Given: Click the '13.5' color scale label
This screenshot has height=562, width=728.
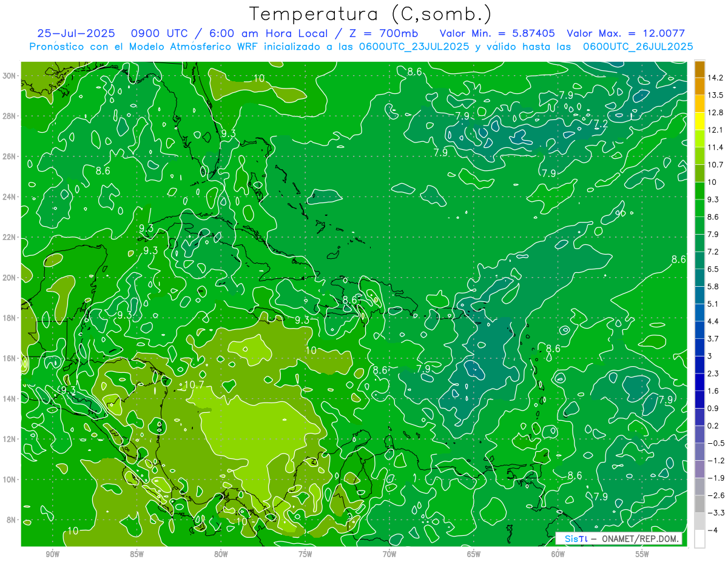Looking at the screenshot, I should [x=715, y=95].
